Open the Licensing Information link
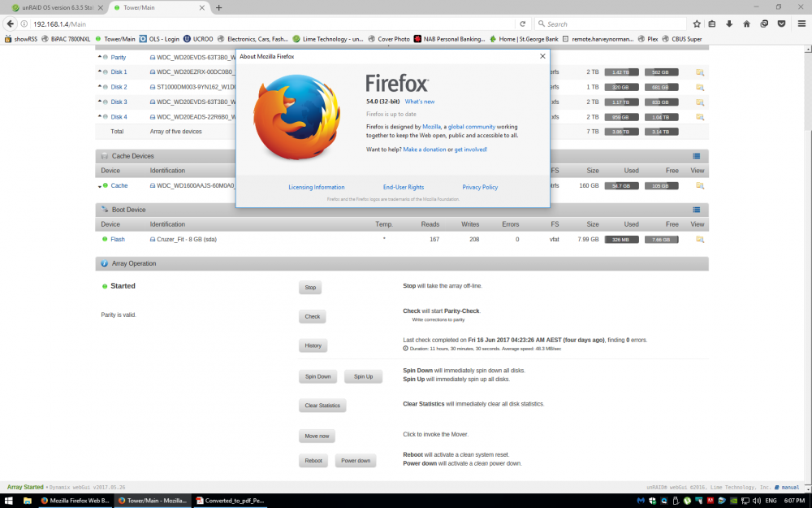The image size is (812, 508). click(x=317, y=187)
